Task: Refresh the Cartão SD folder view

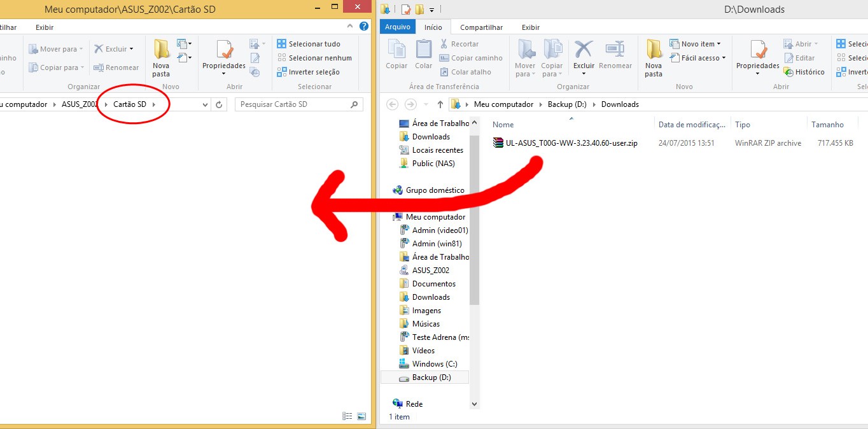Action: pyautogui.click(x=220, y=104)
